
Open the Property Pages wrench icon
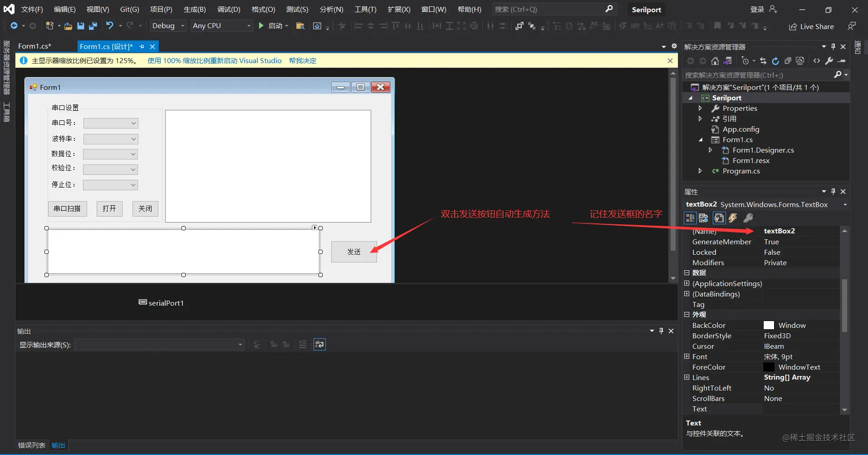pos(748,218)
